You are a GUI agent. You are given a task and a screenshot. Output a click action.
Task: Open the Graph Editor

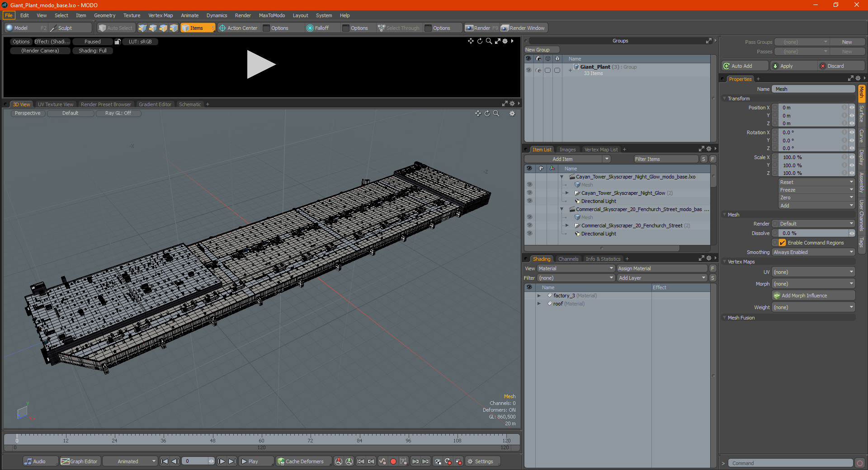79,461
